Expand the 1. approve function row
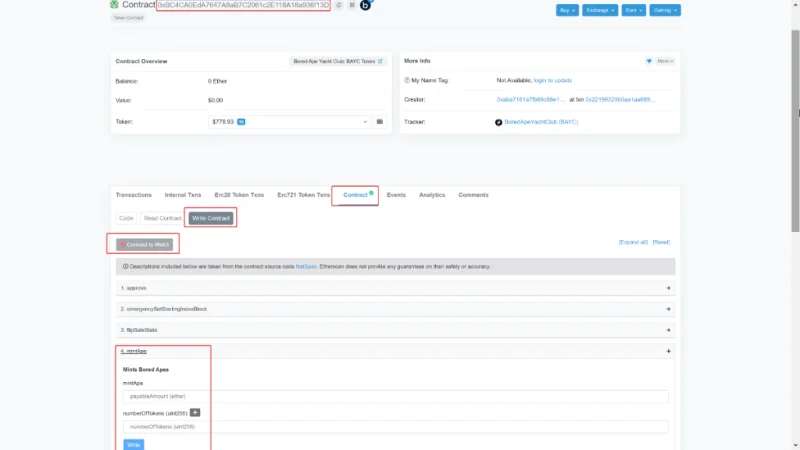 pyautogui.click(x=395, y=288)
